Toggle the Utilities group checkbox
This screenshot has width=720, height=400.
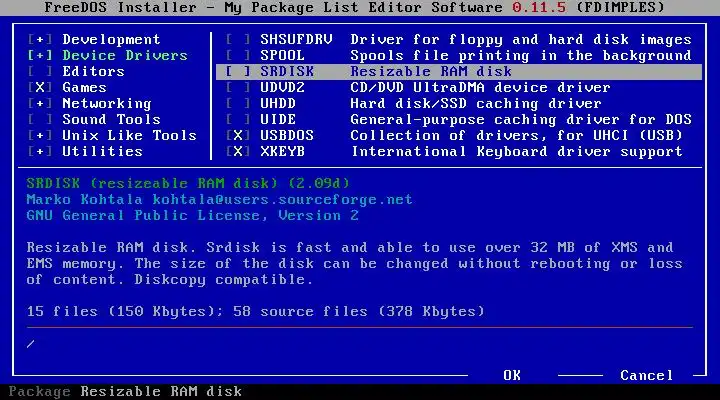click(x=40, y=152)
